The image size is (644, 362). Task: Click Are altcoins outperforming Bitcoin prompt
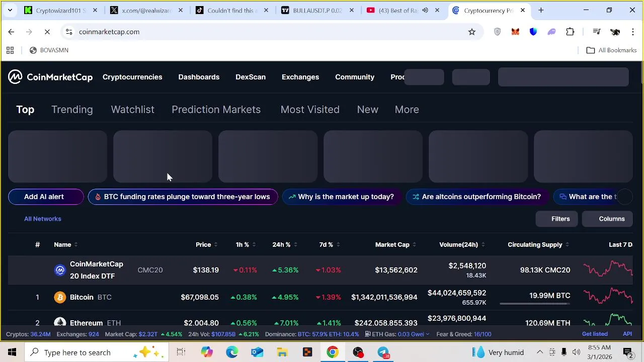click(476, 197)
